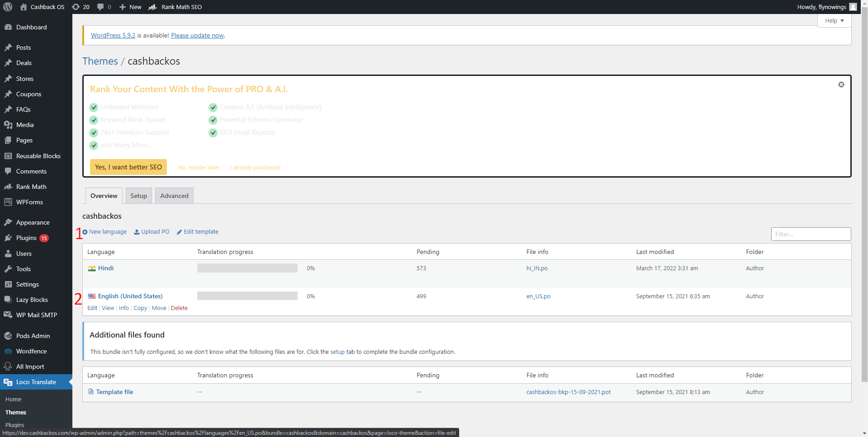Click the WordPress logo icon
Viewport: 868px width, 437px height.
8,7
